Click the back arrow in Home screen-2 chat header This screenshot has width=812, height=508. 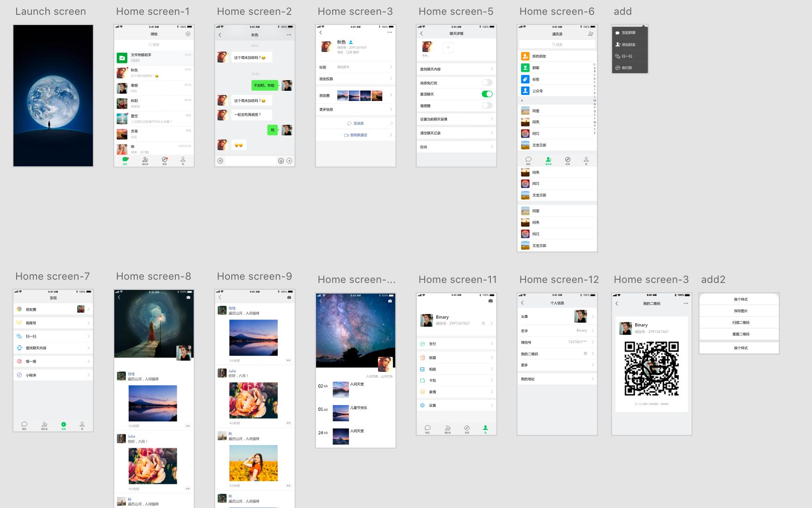pyautogui.click(x=220, y=35)
